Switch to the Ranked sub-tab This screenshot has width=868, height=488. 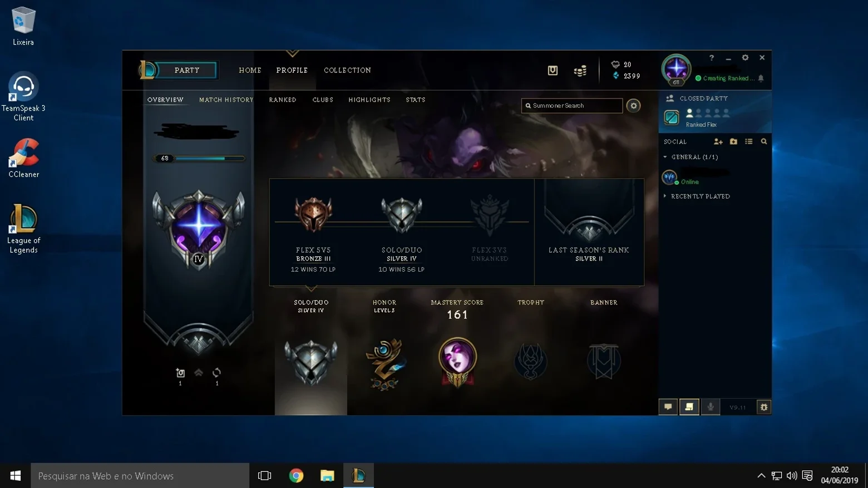pyautogui.click(x=283, y=100)
